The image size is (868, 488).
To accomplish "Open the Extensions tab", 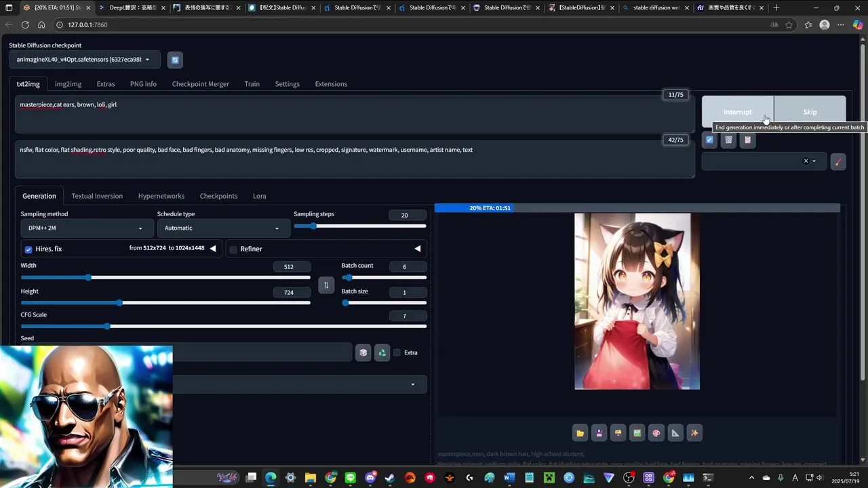I will 331,84.
